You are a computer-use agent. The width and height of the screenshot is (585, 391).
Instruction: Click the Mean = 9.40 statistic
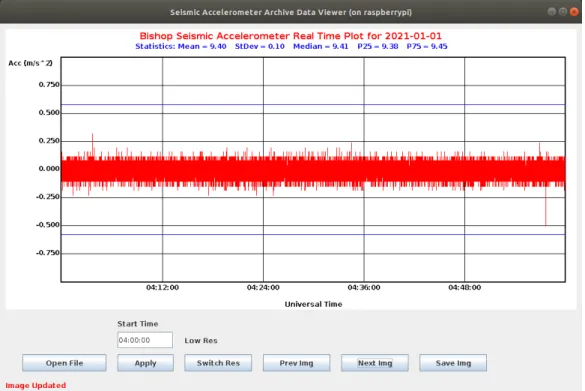tap(202, 46)
